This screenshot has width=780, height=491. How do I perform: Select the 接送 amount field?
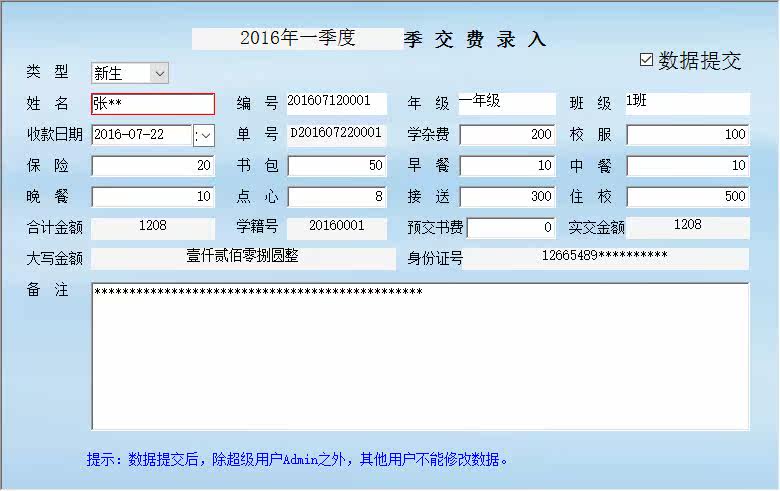click(507, 196)
